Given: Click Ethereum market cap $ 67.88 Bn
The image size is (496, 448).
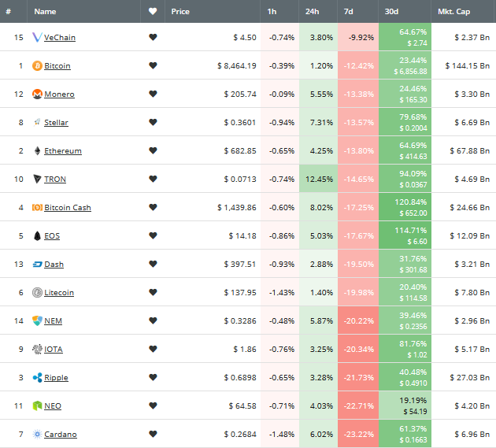Looking at the screenshot, I should [470, 150].
